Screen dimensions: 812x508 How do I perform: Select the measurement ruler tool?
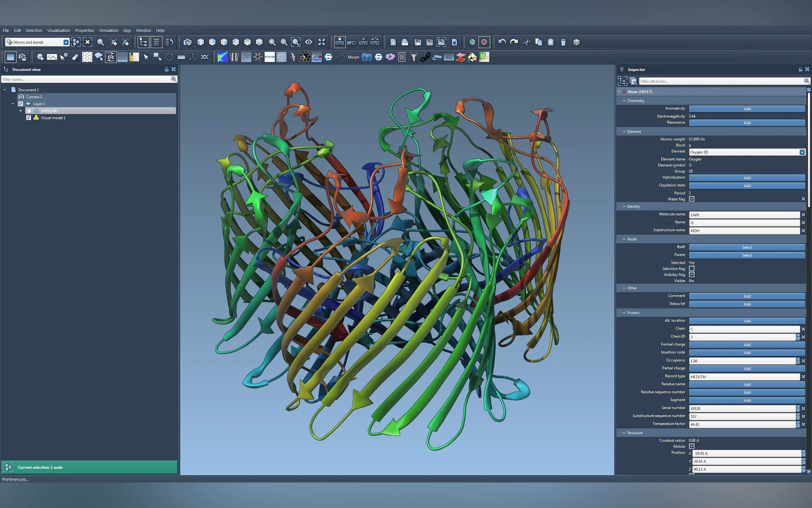pos(181,57)
